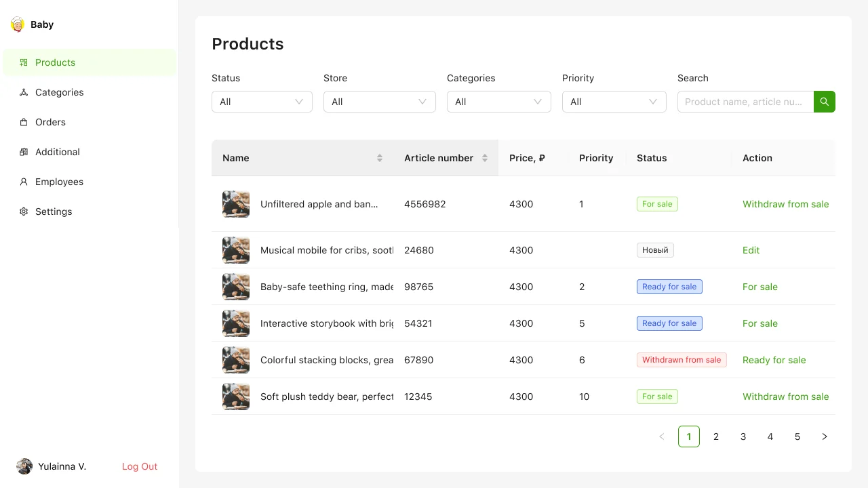The width and height of the screenshot is (868, 488).
Task: Click product name Unfiltered apple and ban…
Action: (x=319, y=204)
